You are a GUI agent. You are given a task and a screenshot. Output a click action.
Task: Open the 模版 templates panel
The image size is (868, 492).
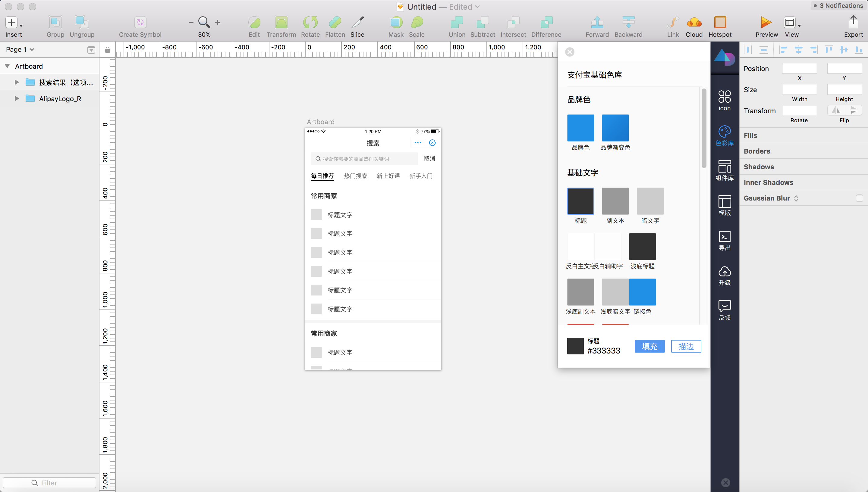(724, 205)
